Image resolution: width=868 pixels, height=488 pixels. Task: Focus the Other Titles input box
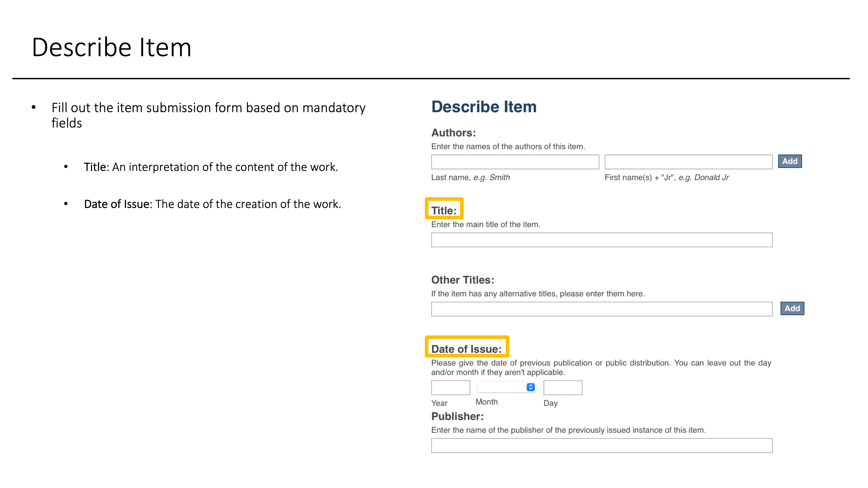coord(602,309)
